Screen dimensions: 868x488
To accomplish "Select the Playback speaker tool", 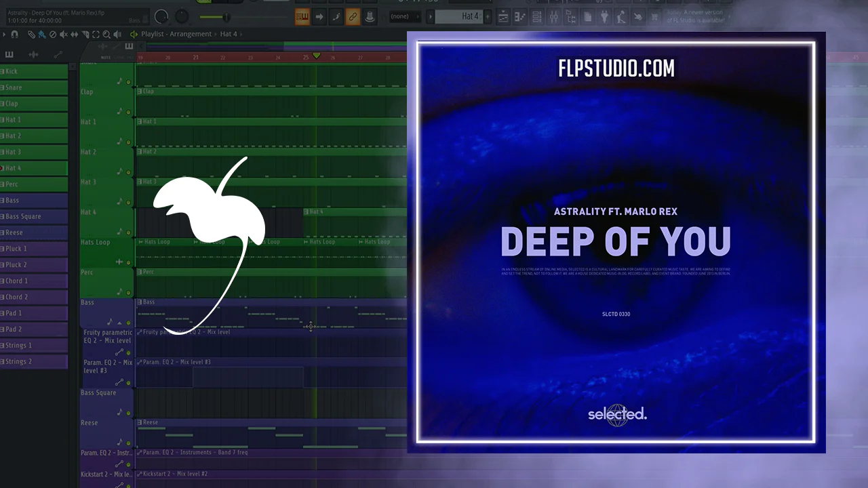I will (117, 34).
